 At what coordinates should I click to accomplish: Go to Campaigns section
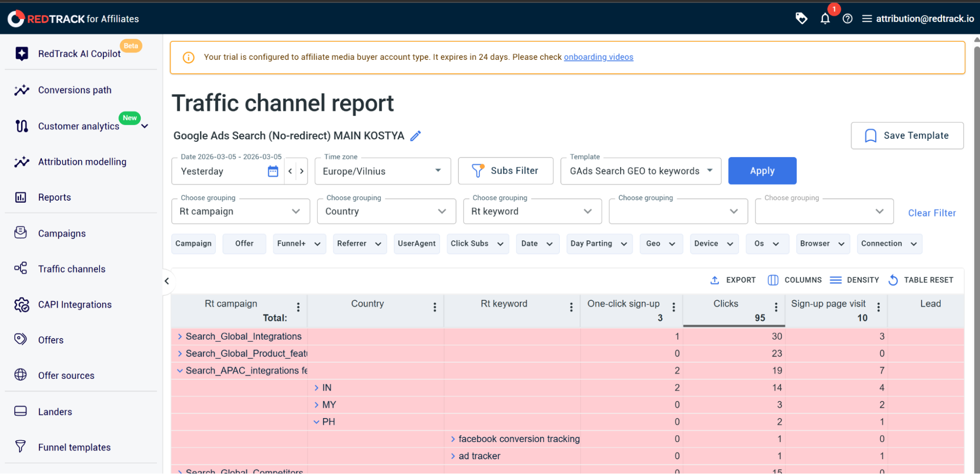62,234
